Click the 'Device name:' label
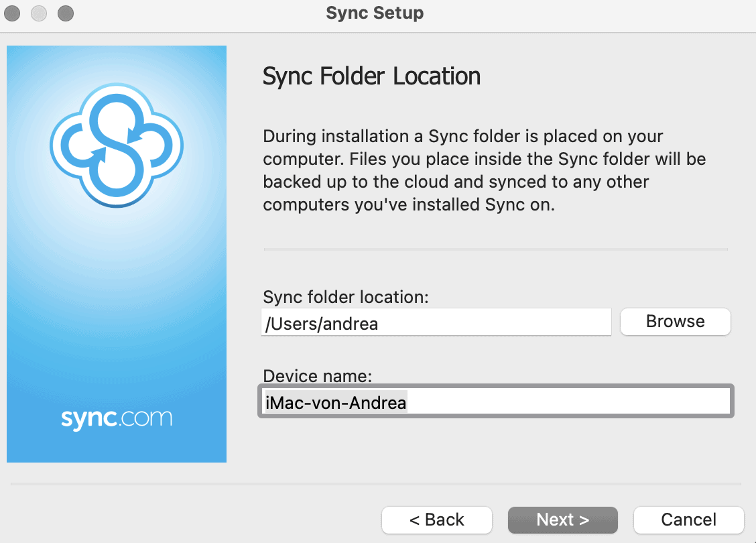The width and height of the screenshot is (756, 543). [317, 375]
